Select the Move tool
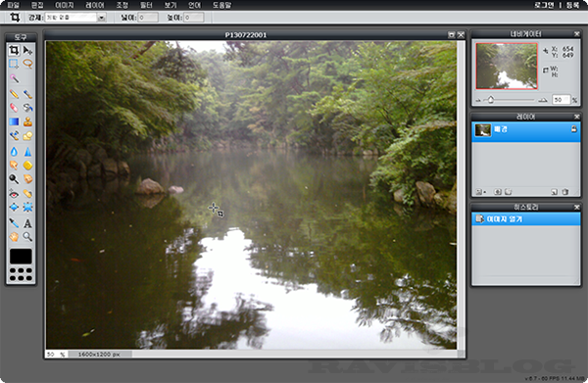Screen dimensions: 588x383 [x=27, y=50]
